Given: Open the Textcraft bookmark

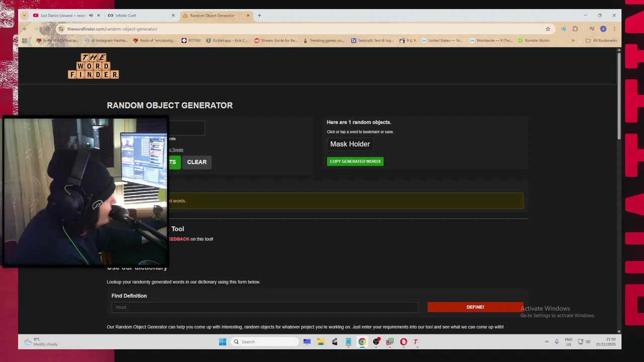Looking at the screenshot, I should (373, 41).
